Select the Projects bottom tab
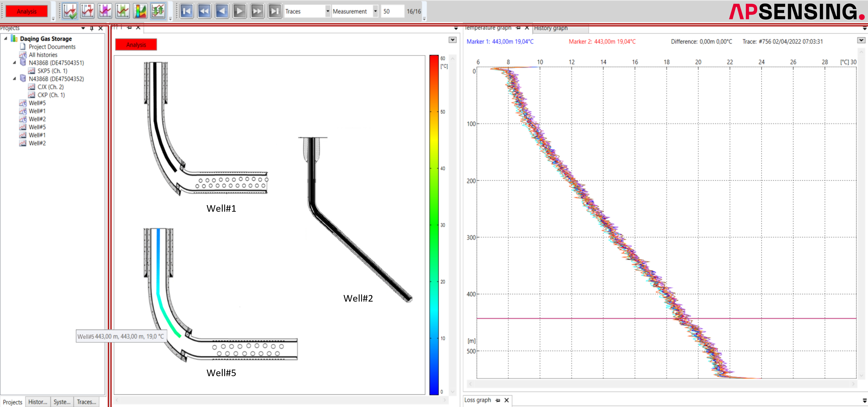Image resolution: width=868 pixels, height=407 pixels. tap(12, 402)
